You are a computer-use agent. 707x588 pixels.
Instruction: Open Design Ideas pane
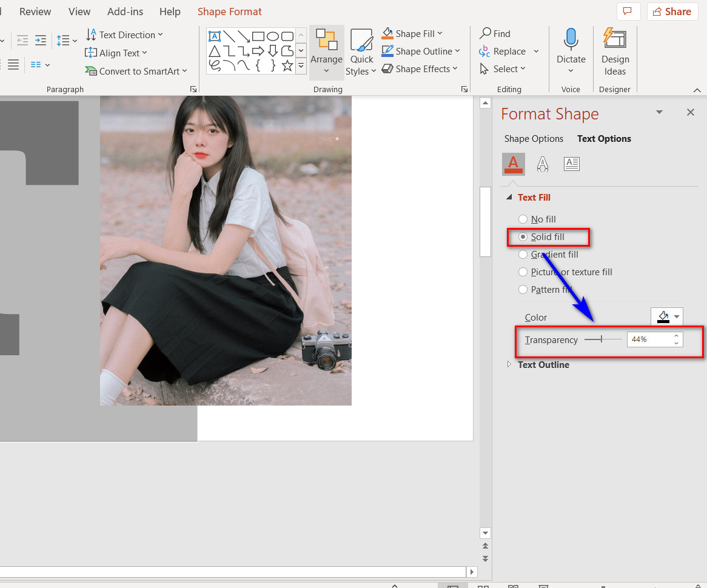[x=615, y=51]
